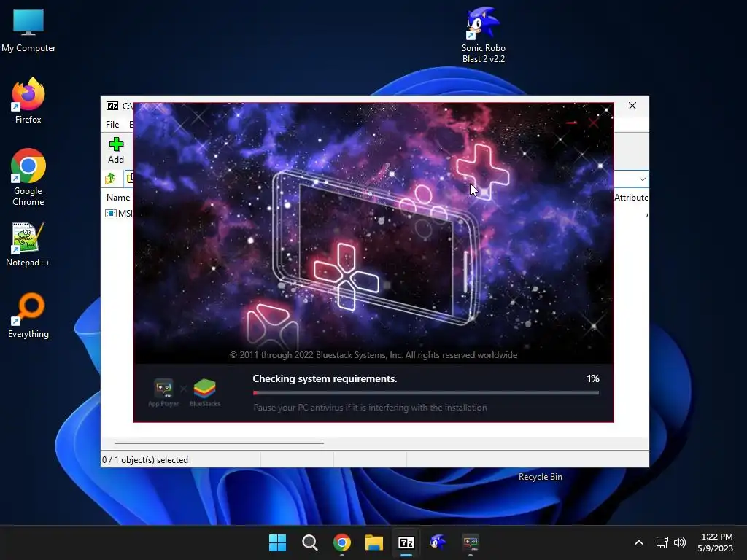747x560 pixels.
Task: Expand the 7-Zip address path dropdown
Action: tap(642, 179)
